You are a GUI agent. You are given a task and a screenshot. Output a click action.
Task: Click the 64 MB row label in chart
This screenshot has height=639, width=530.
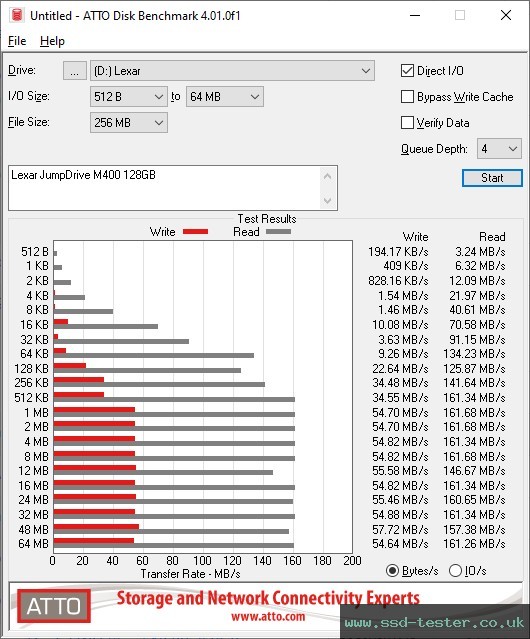click(33, 544)
